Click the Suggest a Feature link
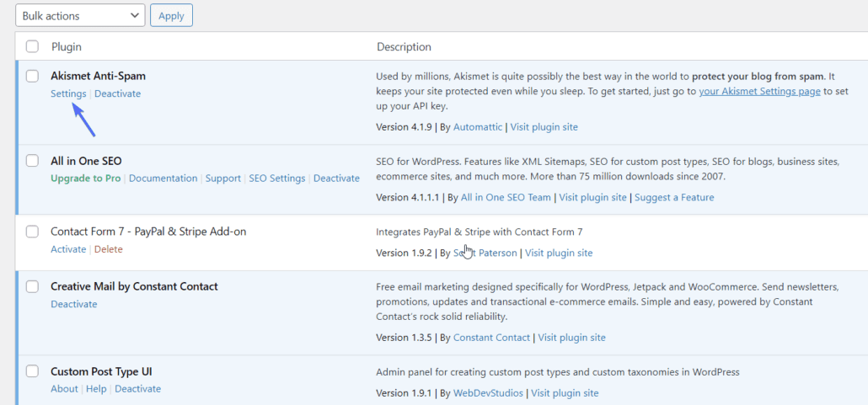This screenshot has width=868, height=405. pyautogui.click(x=674, y=197)
